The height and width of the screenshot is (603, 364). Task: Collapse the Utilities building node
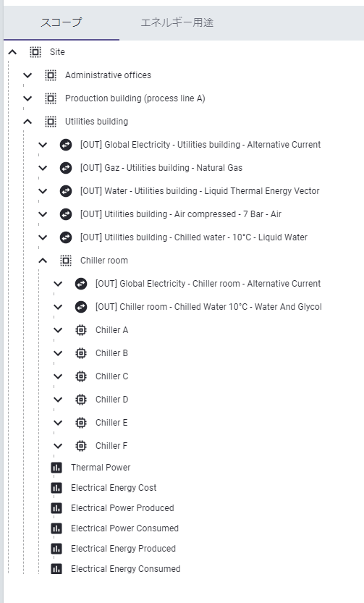tap(27, 122)
